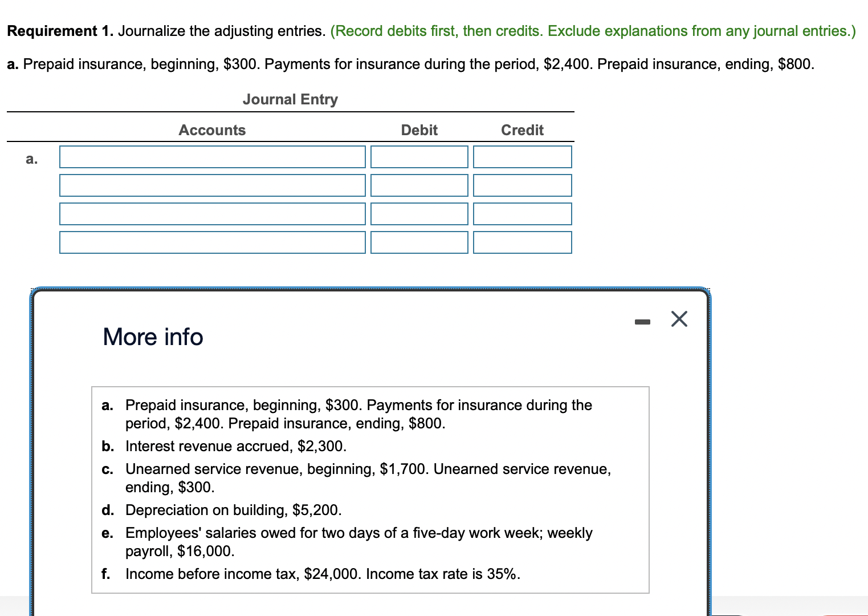868x616 pixels.
Task: Click the first Accounts input field
Action: [x=212, y=157]
